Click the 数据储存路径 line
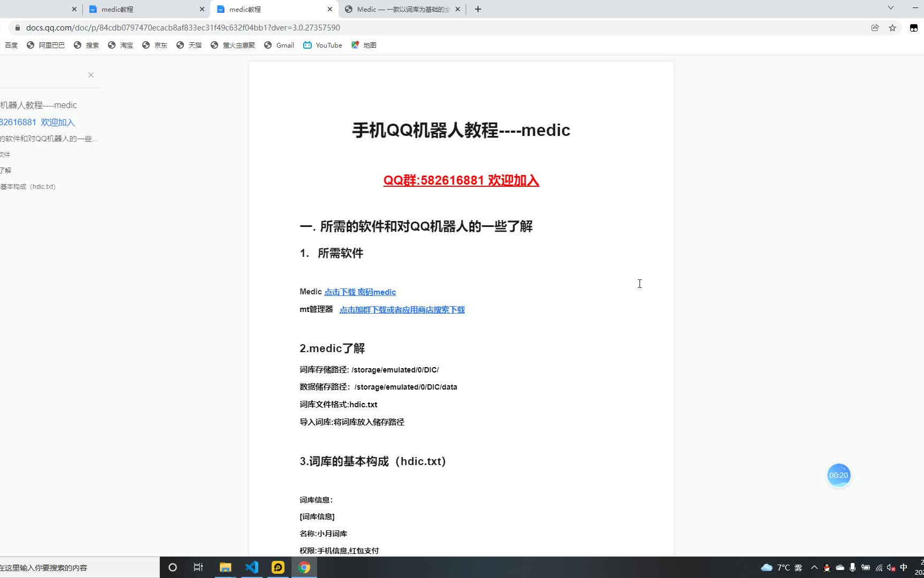 pos(378,387)
